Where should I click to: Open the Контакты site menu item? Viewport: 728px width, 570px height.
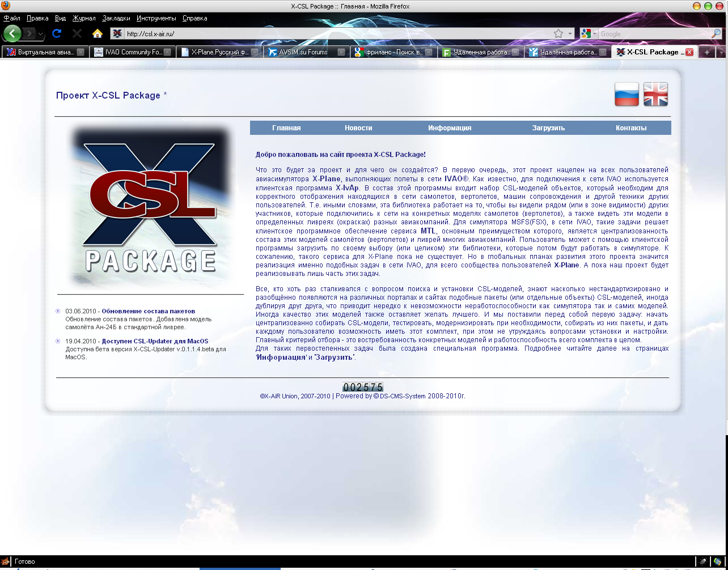631,128
